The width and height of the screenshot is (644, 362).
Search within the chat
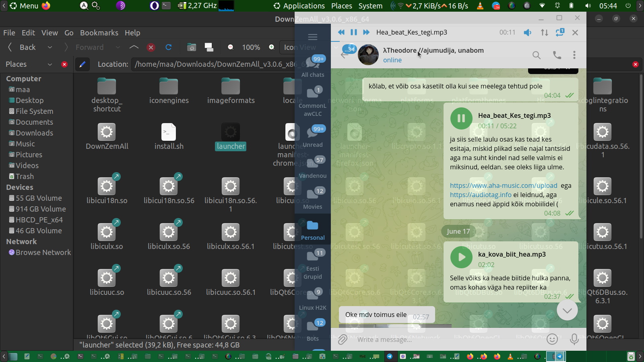[536, 55]
